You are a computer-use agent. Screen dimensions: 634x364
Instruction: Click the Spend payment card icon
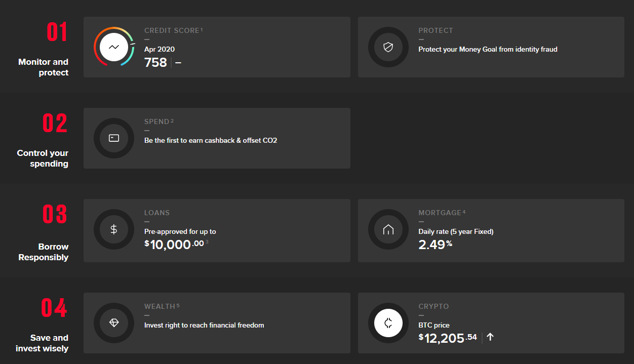point(113,138)
